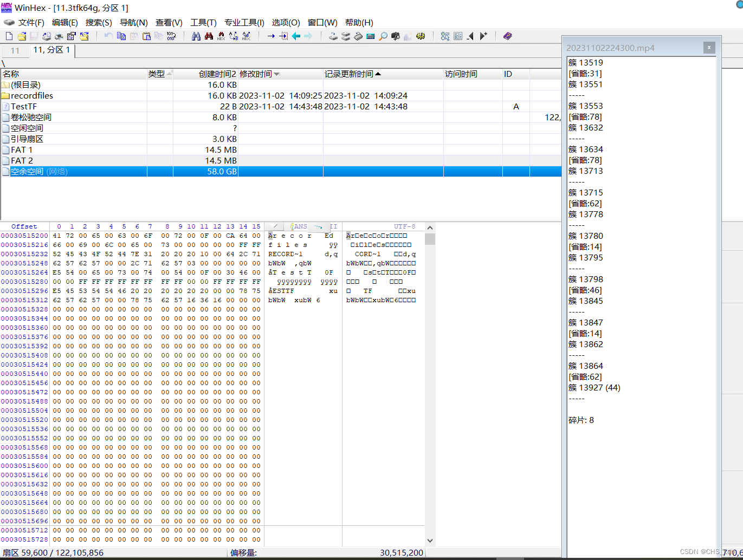The width and height of the screenshot is (743, 560).
Task: Open the 帮助(H) menu
Action: pyautogui.click(x=359, y=22)
